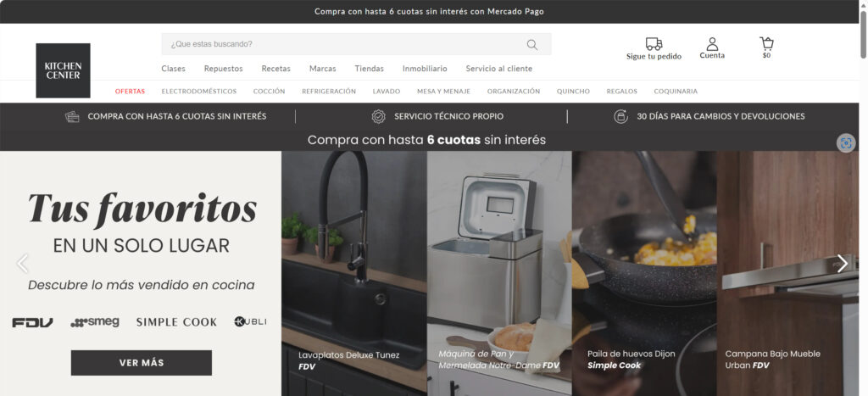The image size is (868, 396).
Task: Click the VER MÁS button
Action: pos(142,363)
